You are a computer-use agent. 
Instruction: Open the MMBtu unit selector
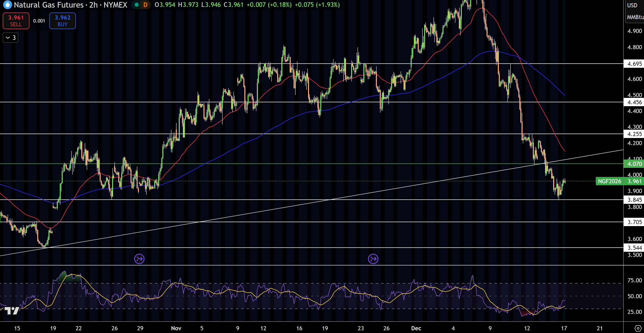(x=635, y=17)
